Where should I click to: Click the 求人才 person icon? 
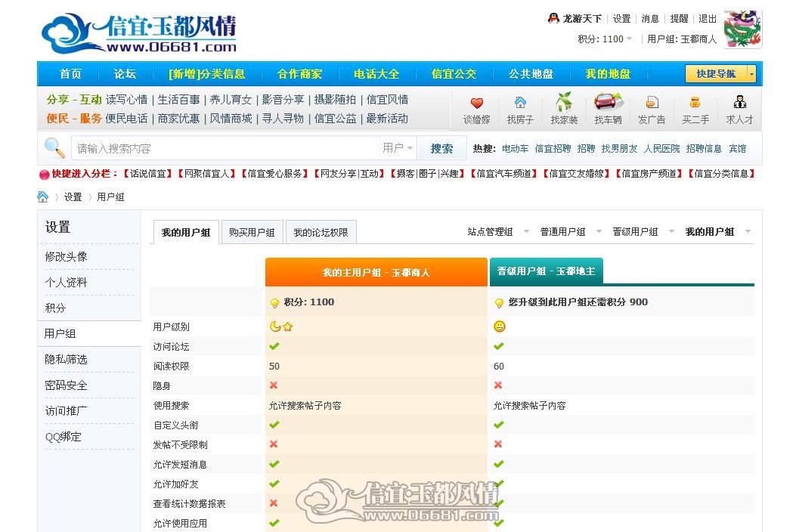(739, 102)
